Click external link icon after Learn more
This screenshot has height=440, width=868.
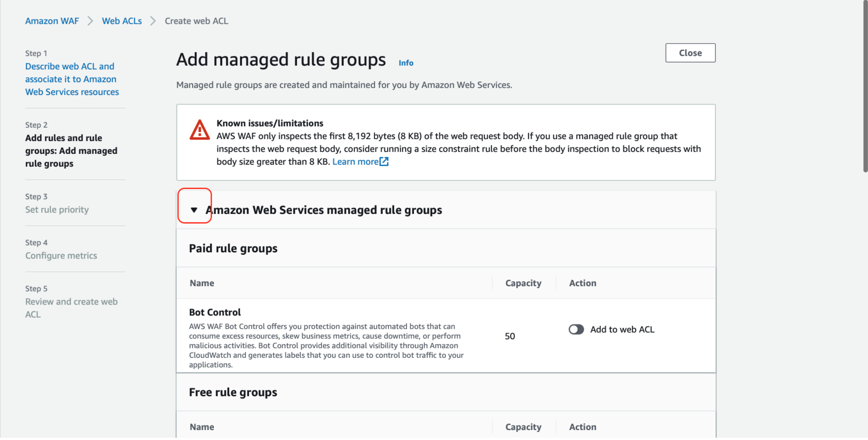click(x=384, y=161)
